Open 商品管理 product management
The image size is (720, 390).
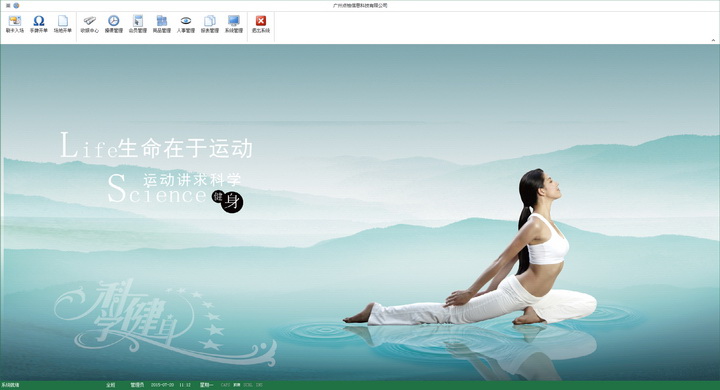tap(162, 24)
